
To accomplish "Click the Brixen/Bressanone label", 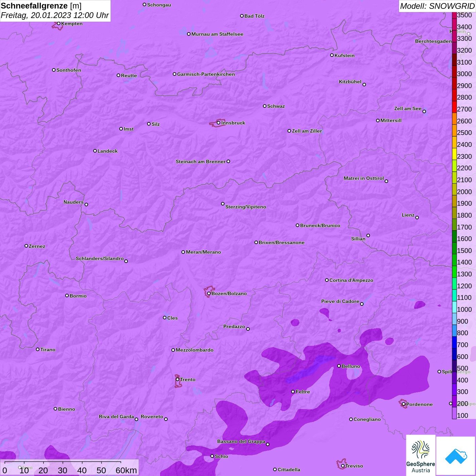I will (x=282, y=242).
